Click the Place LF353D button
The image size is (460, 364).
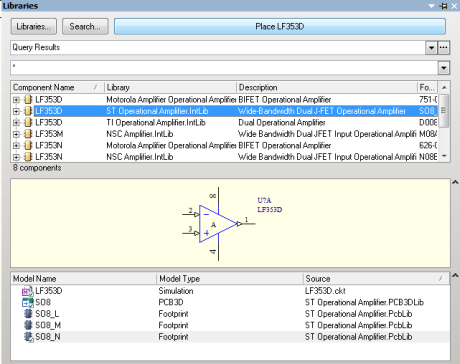[280, 26]
